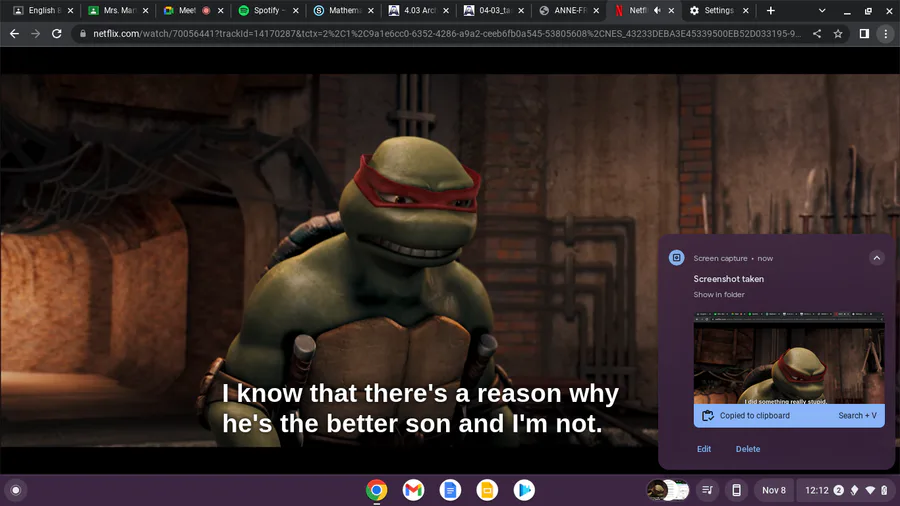Open media controls icon in shelf
This screenshot has width=900, height=506.
click(708, 490)
